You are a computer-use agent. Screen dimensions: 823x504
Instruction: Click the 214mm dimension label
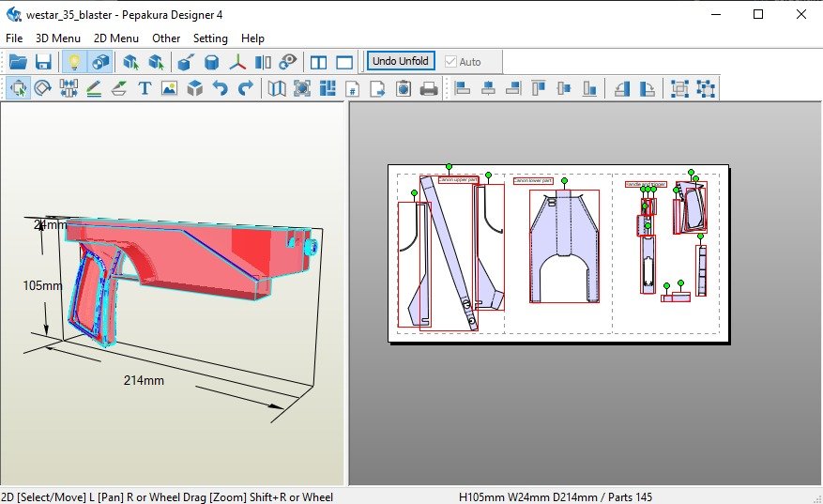144,380
